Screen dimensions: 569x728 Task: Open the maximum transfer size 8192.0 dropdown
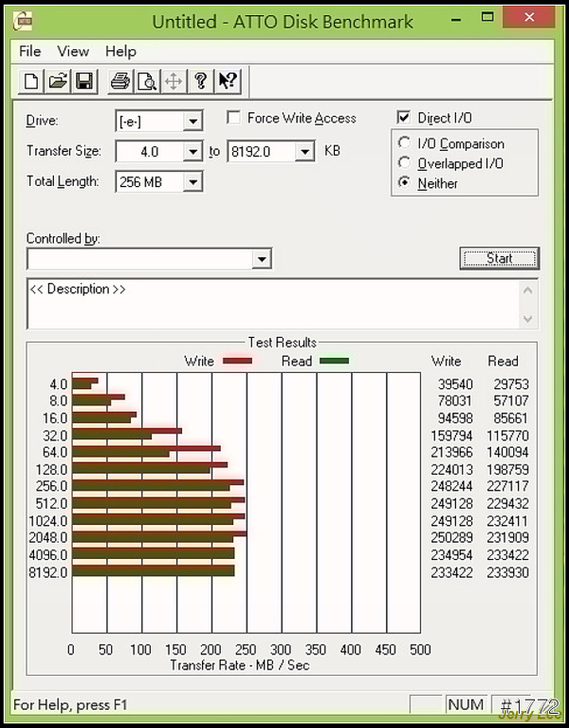(x=304, y=152)
